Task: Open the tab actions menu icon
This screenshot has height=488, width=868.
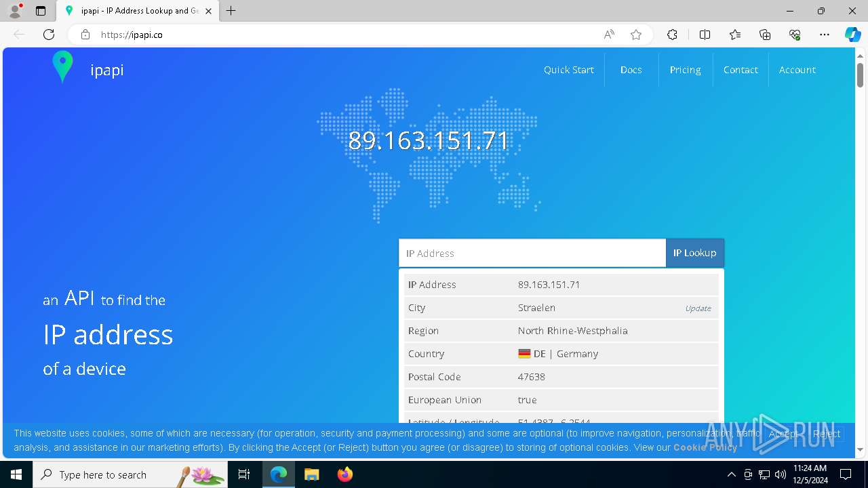Action: (41, 11)
